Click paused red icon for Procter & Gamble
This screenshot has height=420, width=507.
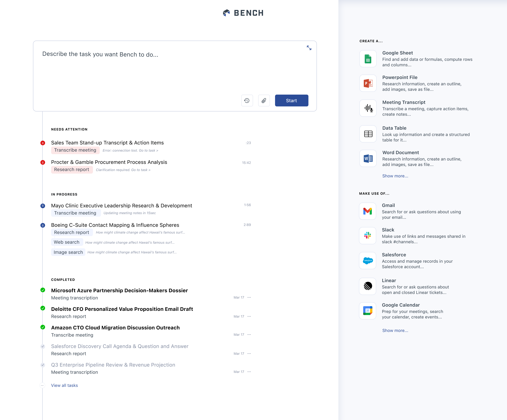pyautogui.click(x=43, y=162)
